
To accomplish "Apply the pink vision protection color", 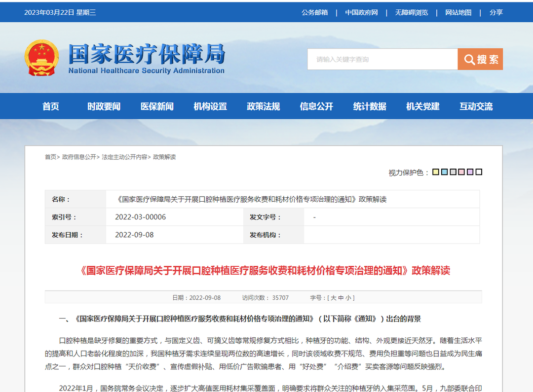I will tap(461, 172).
